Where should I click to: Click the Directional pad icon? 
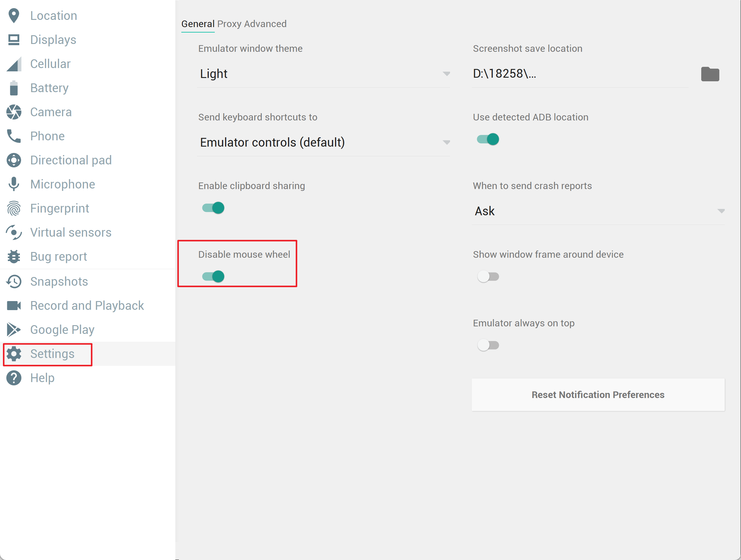(14, 160)
